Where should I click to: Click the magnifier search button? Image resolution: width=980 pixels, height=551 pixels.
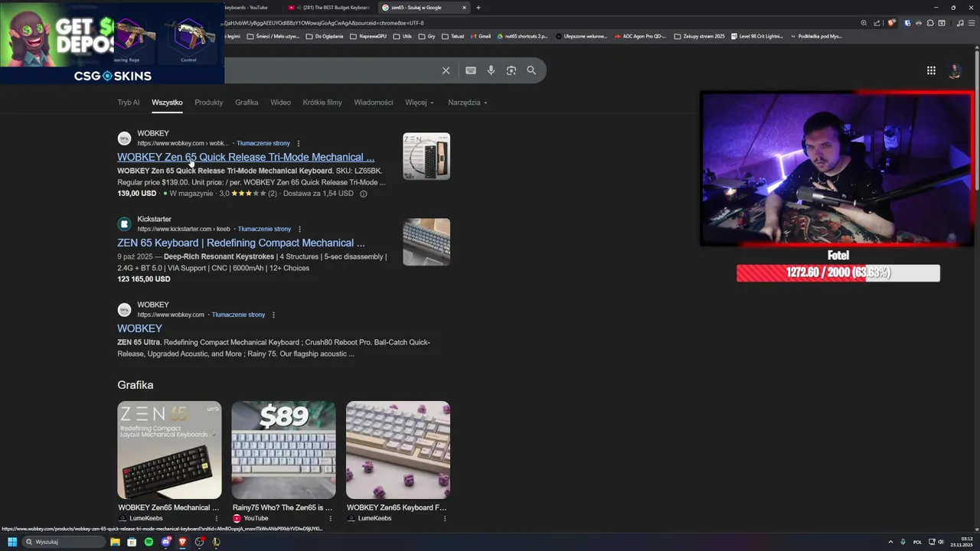(x=531, y=70)
